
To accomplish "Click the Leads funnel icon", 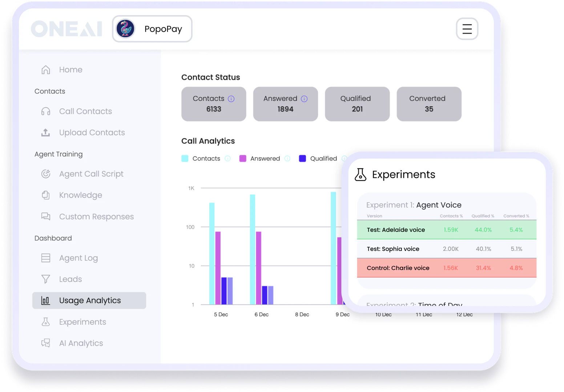I will pos(46,279).
